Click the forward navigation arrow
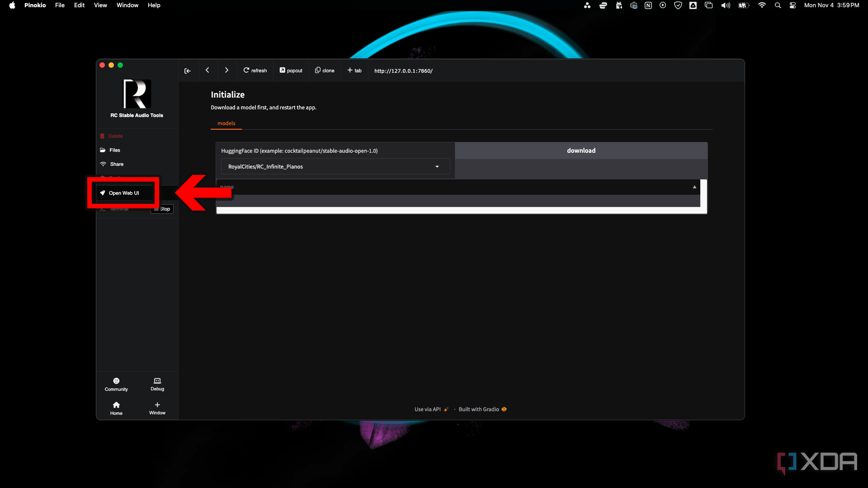 tap(226, 70)
